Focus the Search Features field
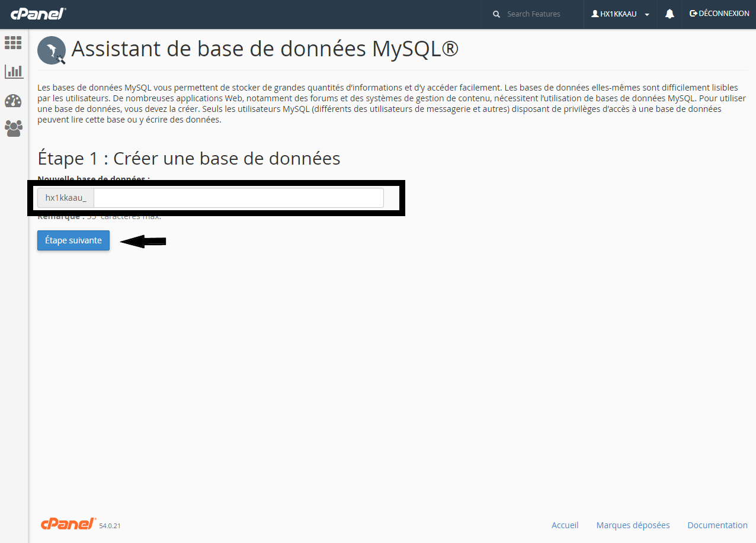The height and width of the screenshot is (543, 756). click(541, 14)
